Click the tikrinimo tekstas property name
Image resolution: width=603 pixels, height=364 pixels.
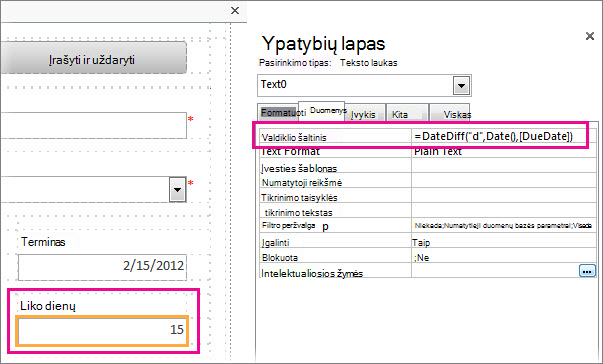[x=298, y=213]
